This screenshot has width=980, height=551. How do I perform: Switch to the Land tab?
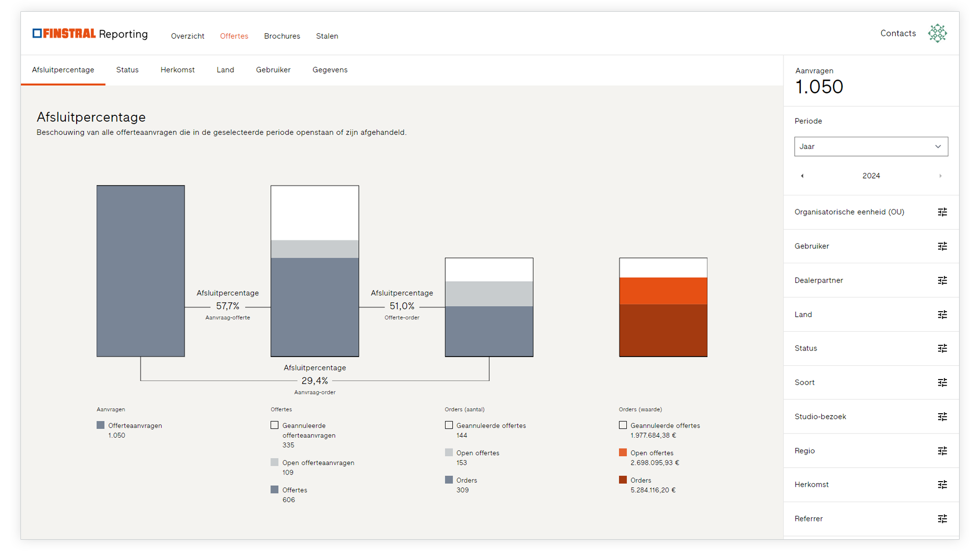pos(225,70)
